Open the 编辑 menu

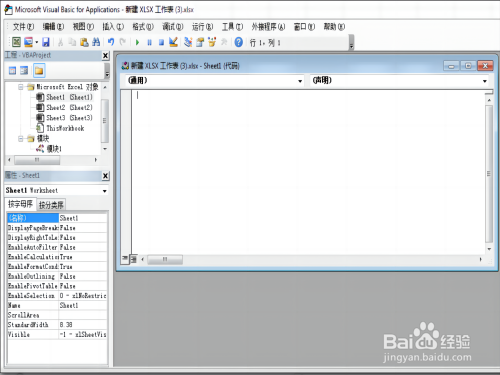point(53,27)
